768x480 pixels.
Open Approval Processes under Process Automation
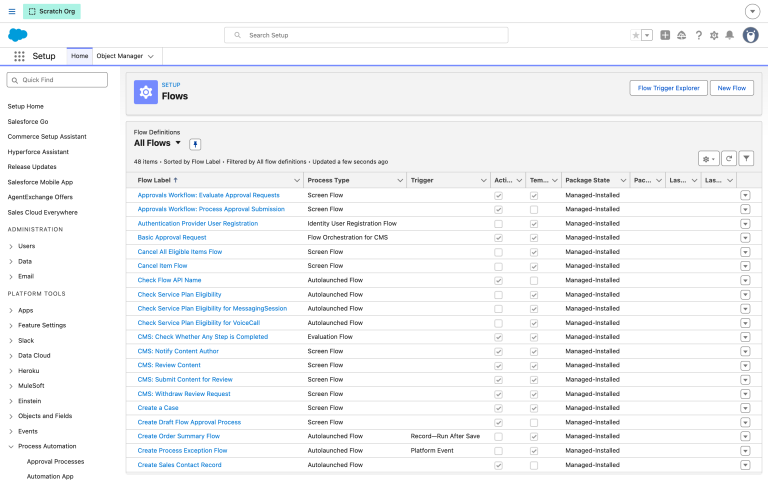tap(55, 462)
